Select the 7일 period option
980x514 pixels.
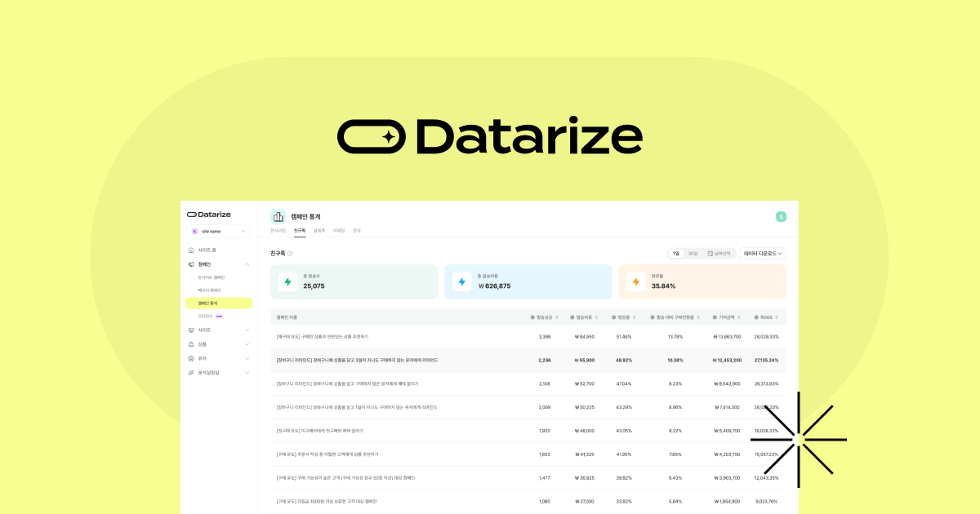tap(676, 254)
